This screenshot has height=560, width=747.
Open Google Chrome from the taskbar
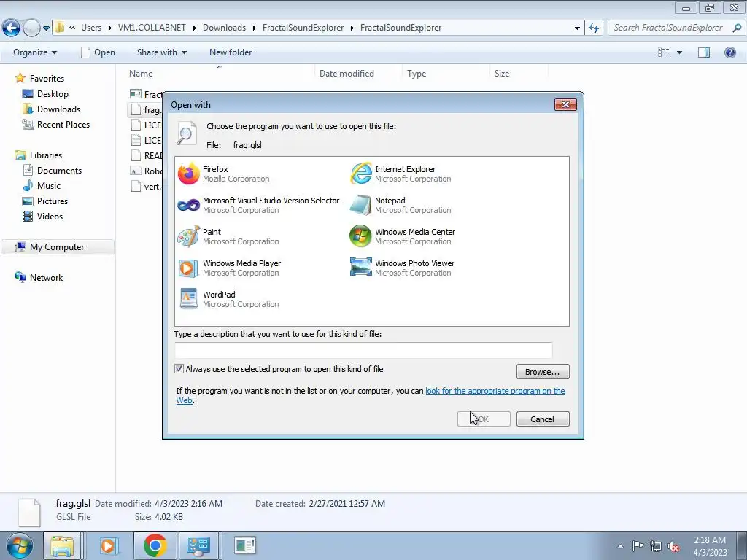pyautogui.click(x=155, y=545)
